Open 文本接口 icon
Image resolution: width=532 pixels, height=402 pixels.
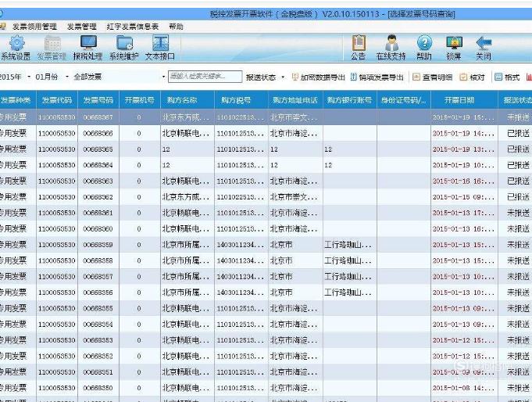[x=160, y=48]
